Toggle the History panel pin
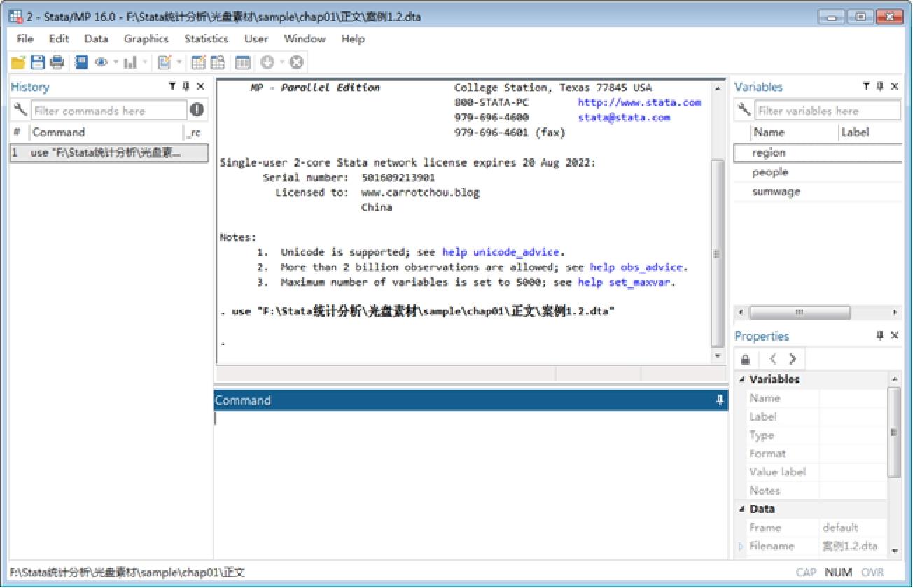913x588 pixels. click(x=186, y=86)
